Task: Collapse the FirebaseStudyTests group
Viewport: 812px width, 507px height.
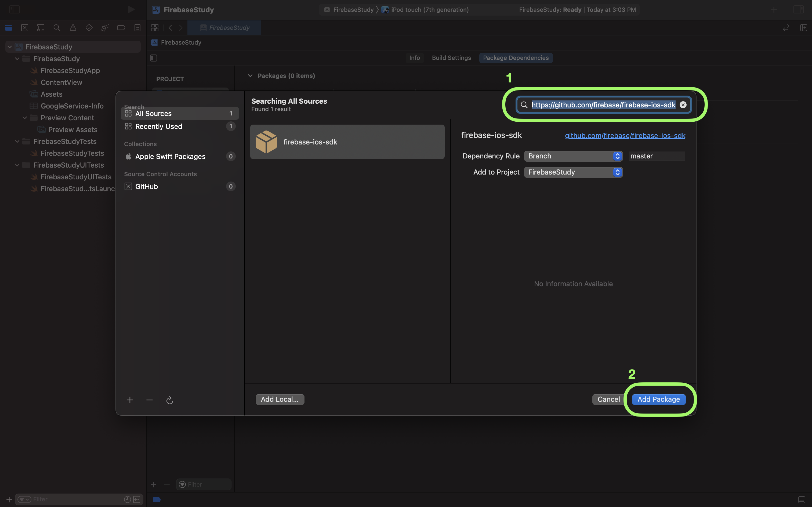Action: [17, 142]
